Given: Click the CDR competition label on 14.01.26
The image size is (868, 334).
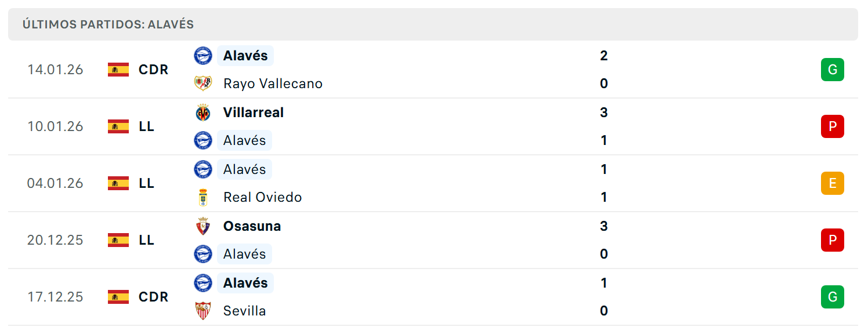Looking at the screenshot, I should click(x=154, y=70).
